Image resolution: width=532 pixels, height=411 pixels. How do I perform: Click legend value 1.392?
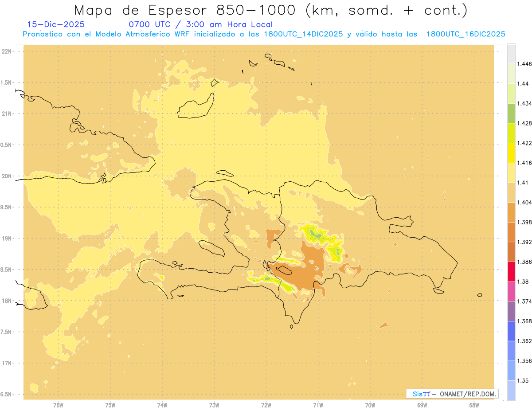[524, 242]
